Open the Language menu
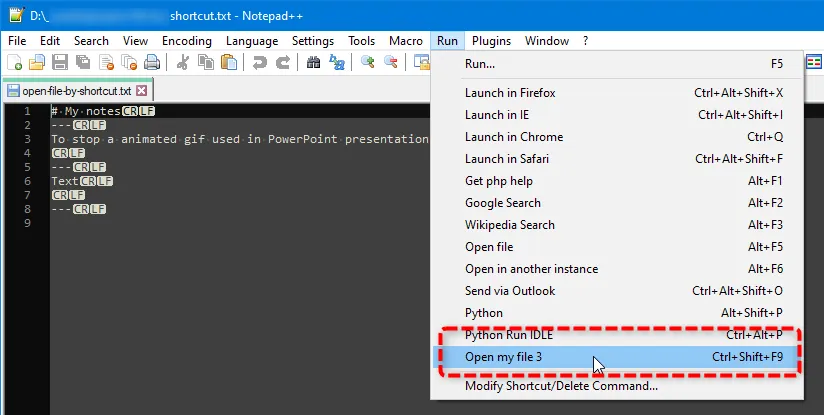The image size is (824, 415). [x=252, y=41]
